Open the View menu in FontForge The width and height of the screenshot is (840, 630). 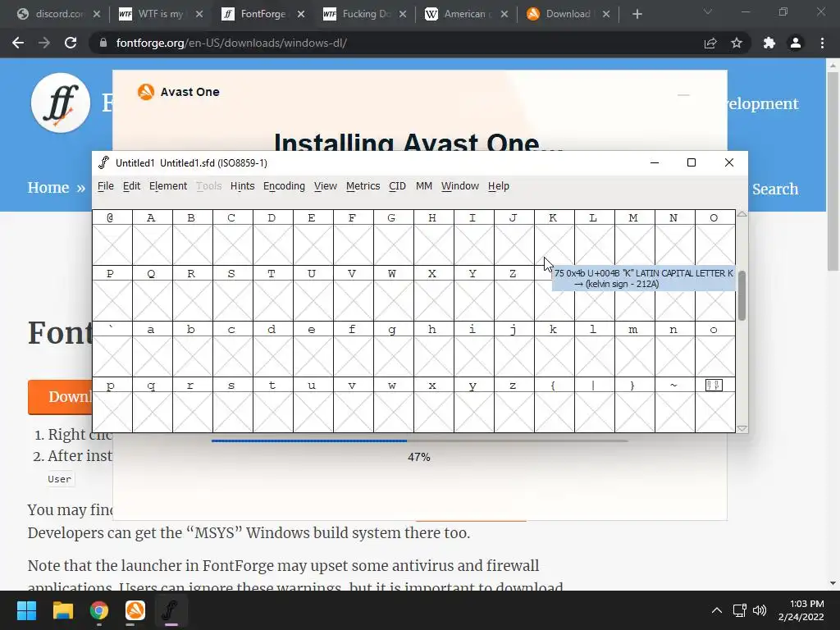325,186
